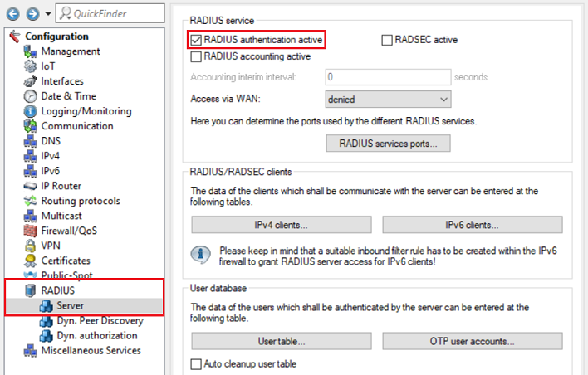
Task: Open the IPv4 clients table button
Action: (x=282, y=225)
